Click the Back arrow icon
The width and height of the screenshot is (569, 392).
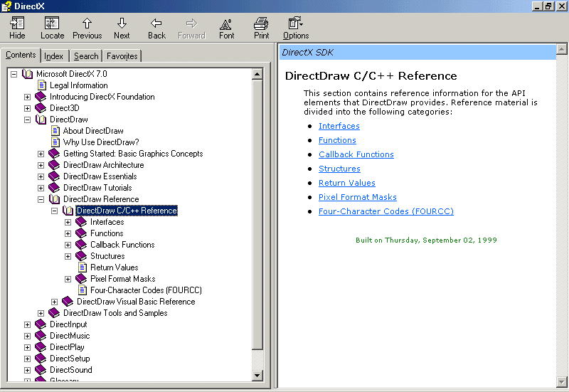pos(156,23)
